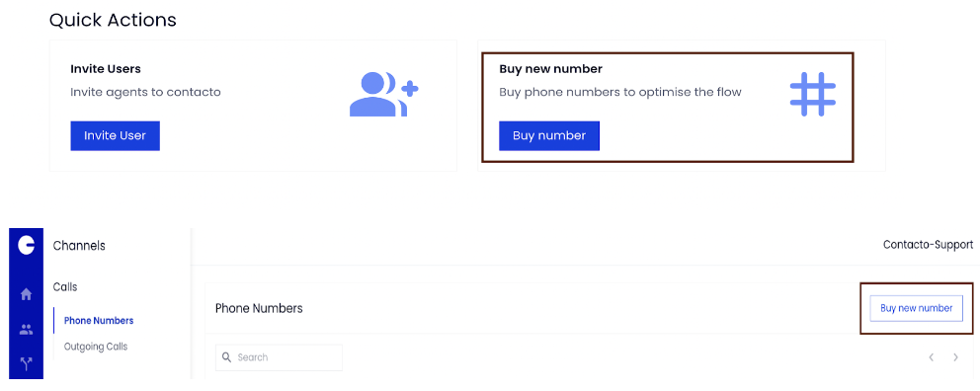Click the Contacto-Support account name
The image size is (980, 391).
(928, 245)
